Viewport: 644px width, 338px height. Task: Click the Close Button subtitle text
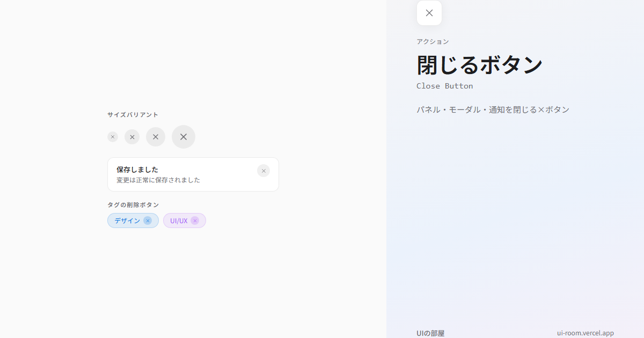[445, 86]
